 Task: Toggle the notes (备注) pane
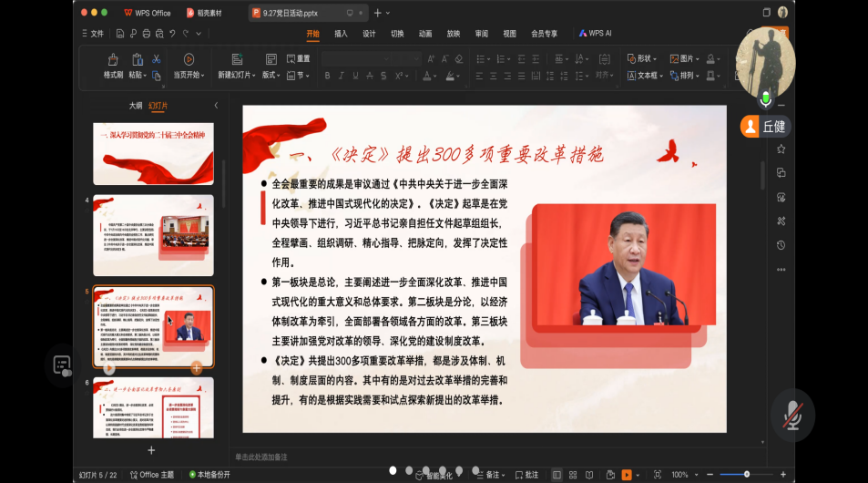tap(489, 475)
